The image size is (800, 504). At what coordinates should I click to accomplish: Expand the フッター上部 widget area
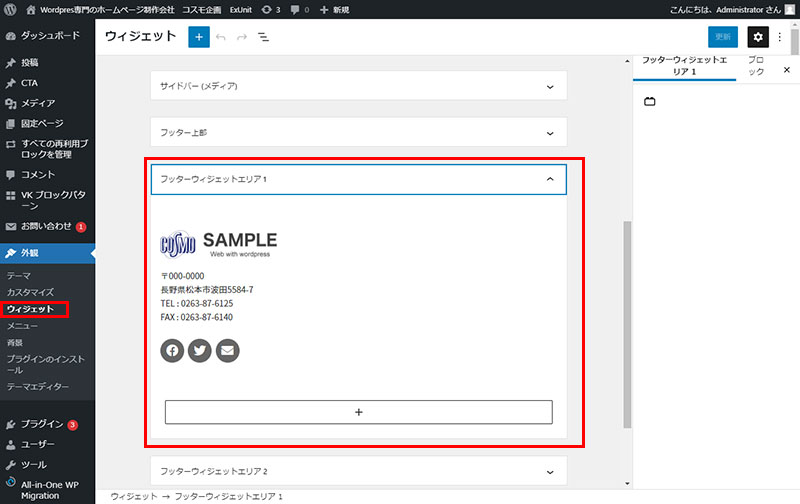(358, 132)
